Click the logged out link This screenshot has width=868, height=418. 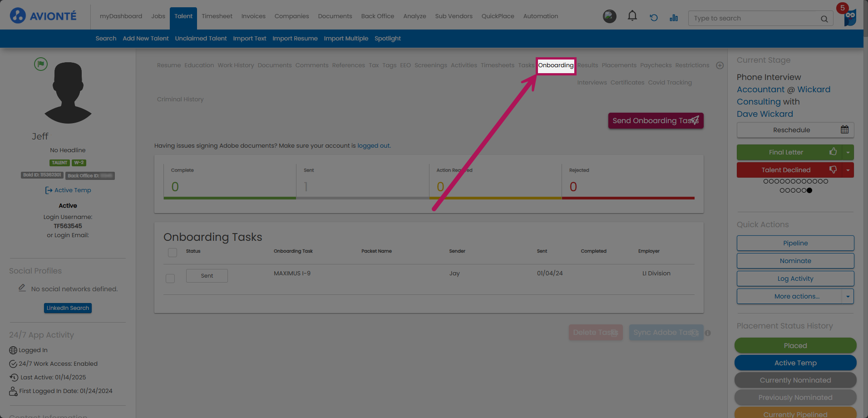coord(373,146)
